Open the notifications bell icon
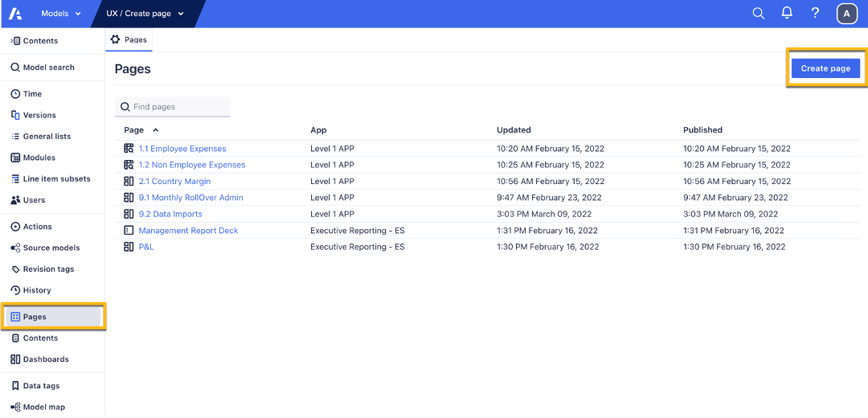 (787, 14)
